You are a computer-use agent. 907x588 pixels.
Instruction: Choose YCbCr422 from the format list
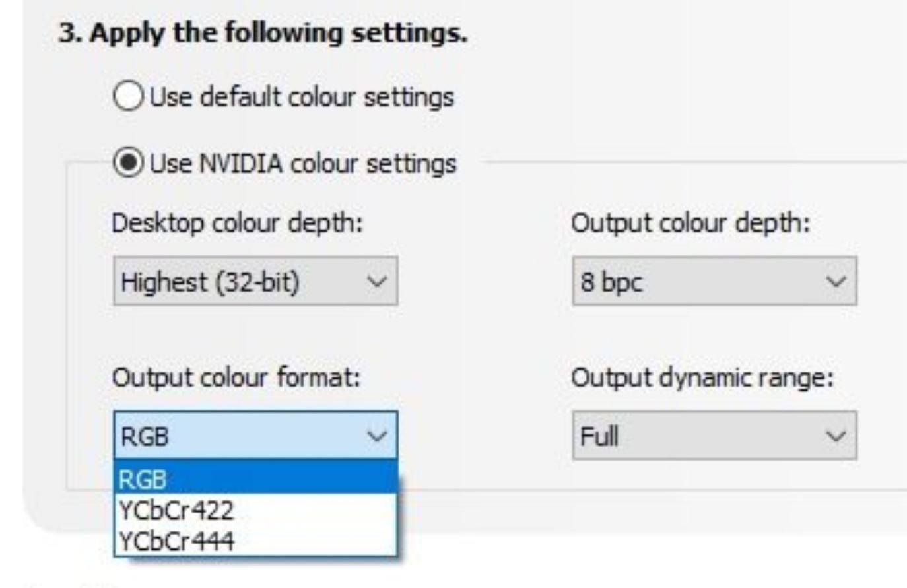tap(255, 509)
